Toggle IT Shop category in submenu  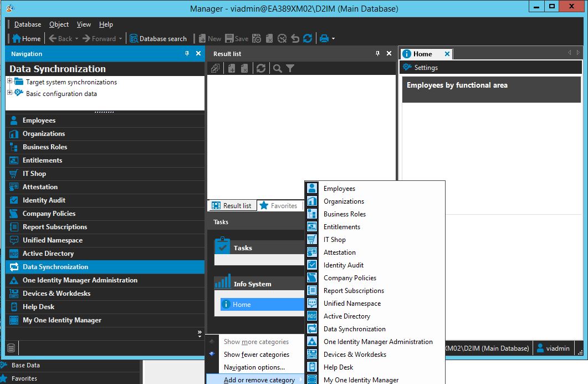pos(375,240)
